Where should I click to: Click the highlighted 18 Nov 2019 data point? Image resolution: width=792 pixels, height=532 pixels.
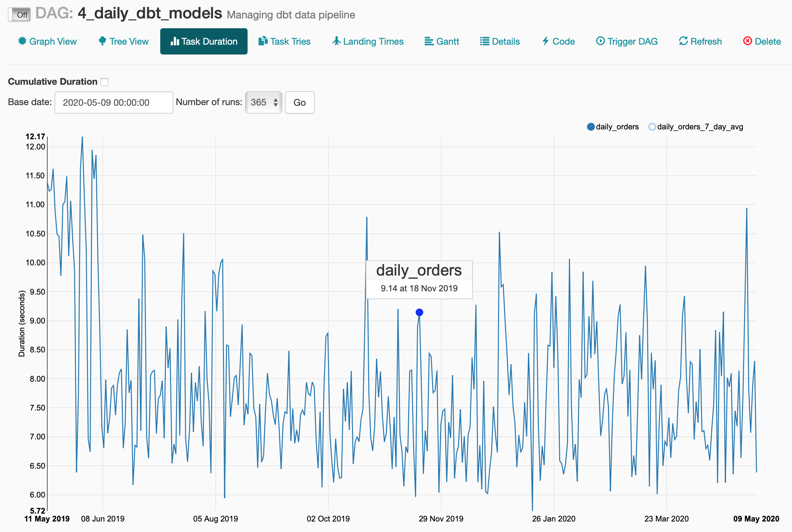419,312
